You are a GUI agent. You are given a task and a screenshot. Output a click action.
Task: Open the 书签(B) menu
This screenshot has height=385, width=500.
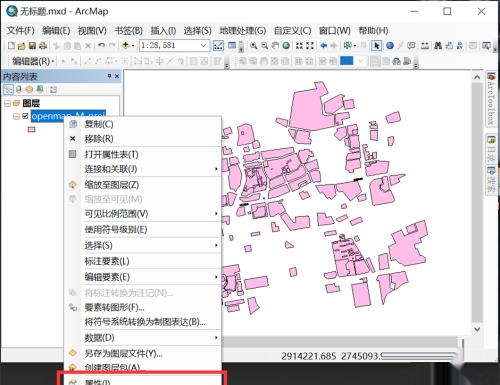[128, 31]
